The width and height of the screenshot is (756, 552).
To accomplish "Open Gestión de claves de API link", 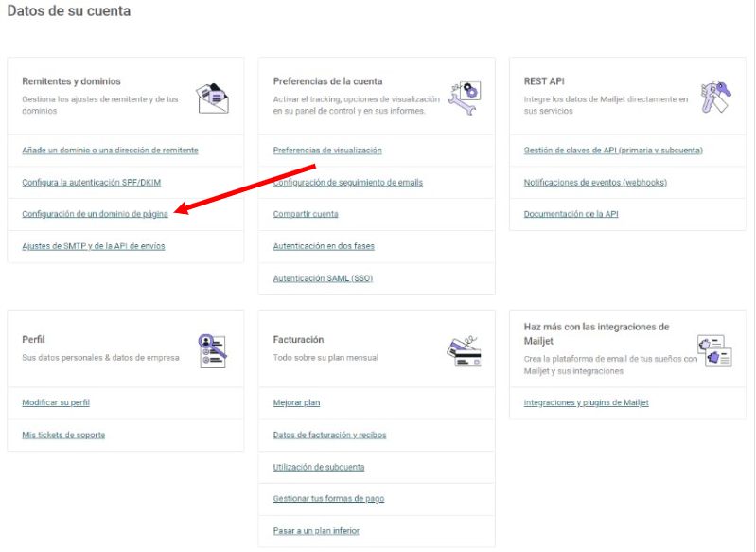I will [x=613, y=150].
